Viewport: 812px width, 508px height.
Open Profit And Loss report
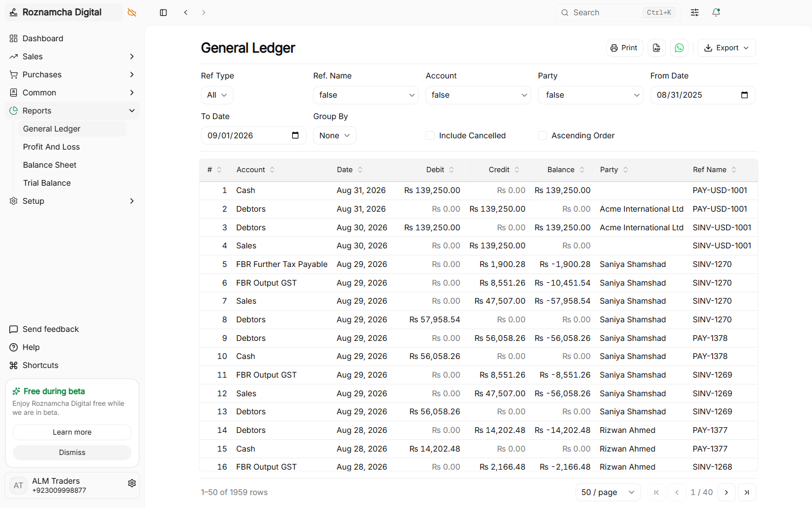pos(72,147)
